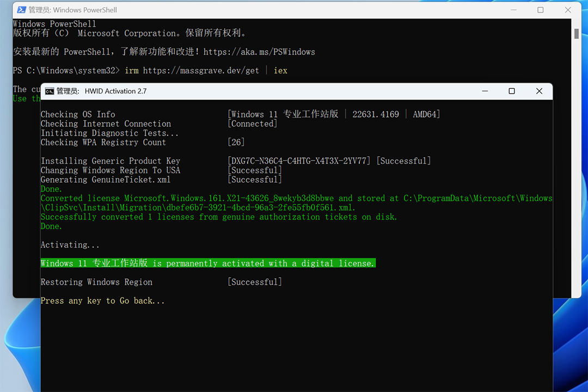588x392 pixels.
Task: Close the Windows PowerShell window
Action: click(568, 10)
